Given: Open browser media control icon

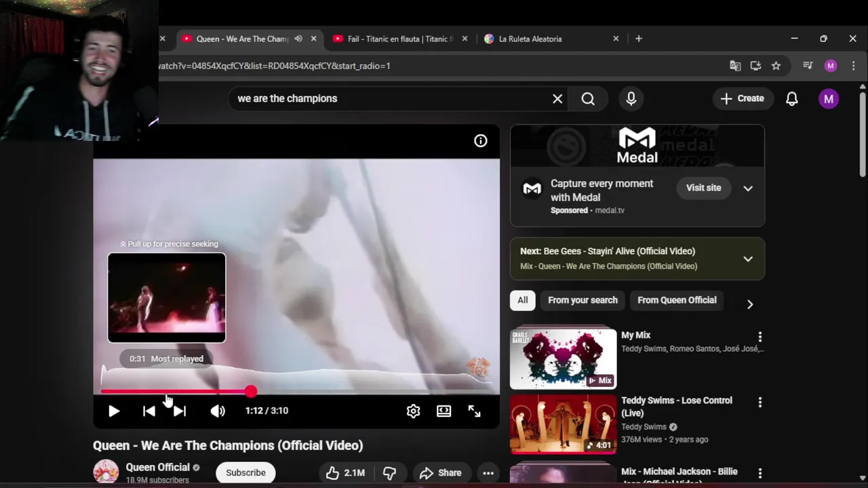Looking at the screenshot, I should pyautogui.click(x=808, y=66).
